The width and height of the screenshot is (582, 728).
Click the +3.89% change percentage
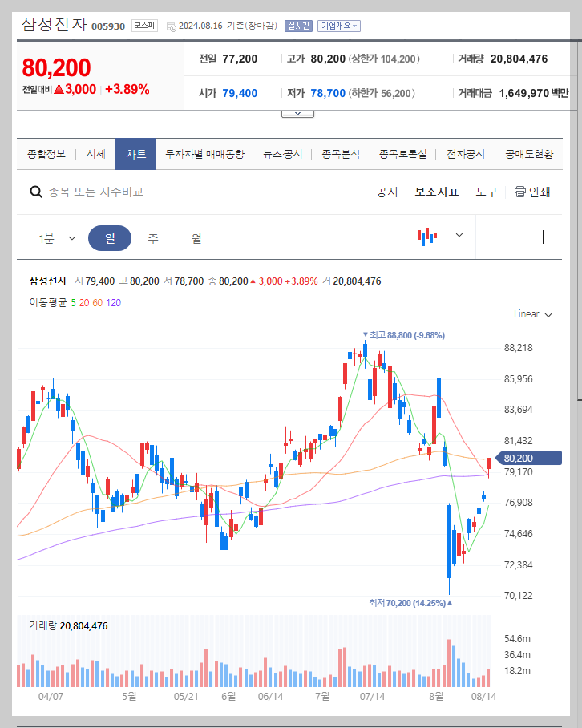pos(127,89)
